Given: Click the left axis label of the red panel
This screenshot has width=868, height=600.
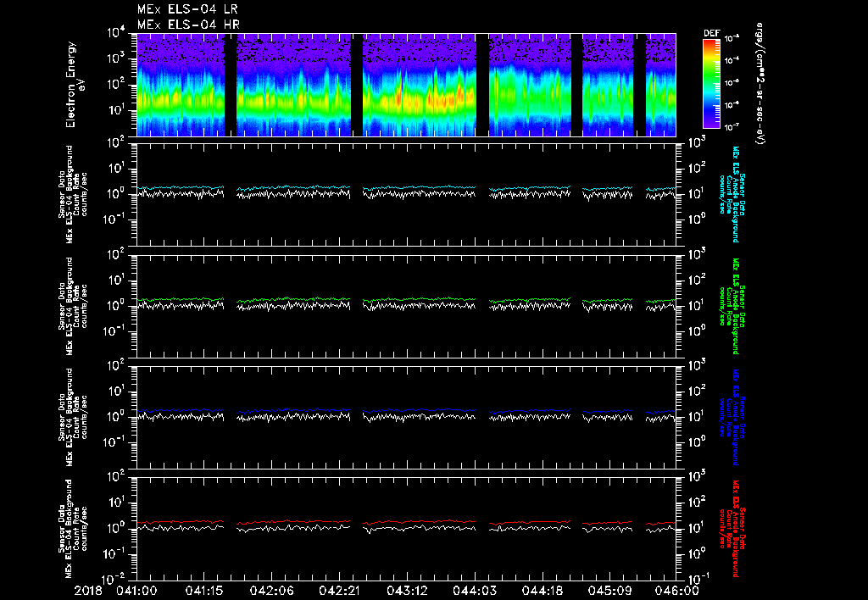Looking at the screenshot, I should [73, 529].
